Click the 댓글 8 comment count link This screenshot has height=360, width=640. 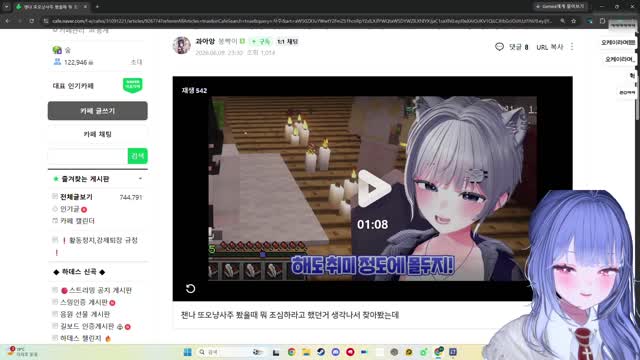pyautogui.click(x=518, y=47)
